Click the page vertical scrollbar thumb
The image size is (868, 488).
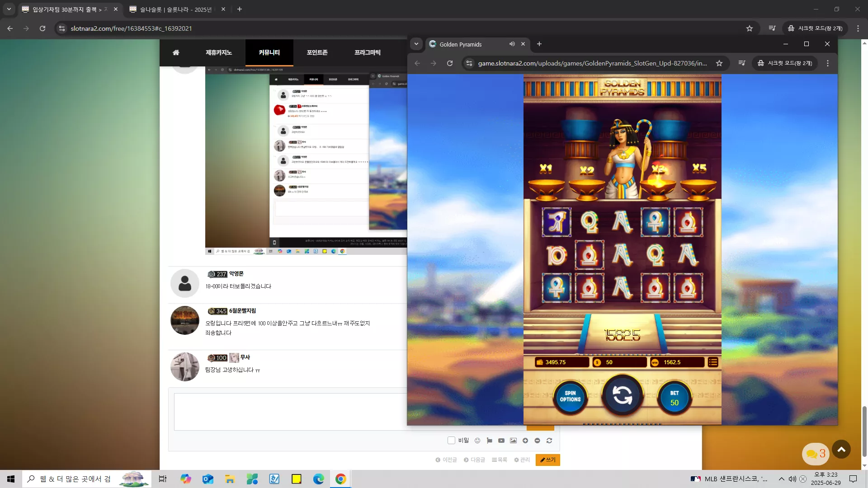click(x=864, y=432)
